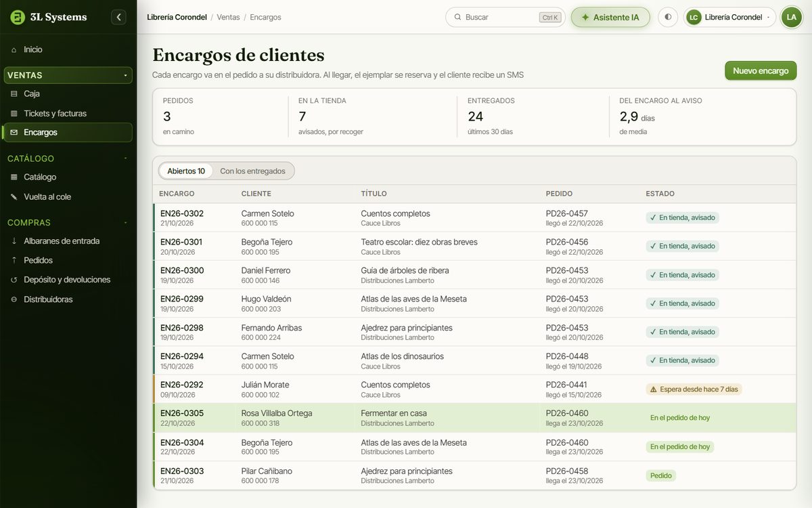The height and width of the screenshot is (508, 812).
Task: Click the Pedidos up-arrow icon
Action: (14, 260)
